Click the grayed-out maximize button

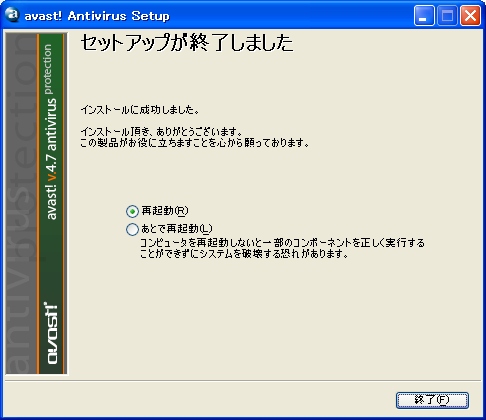point(447,15)
